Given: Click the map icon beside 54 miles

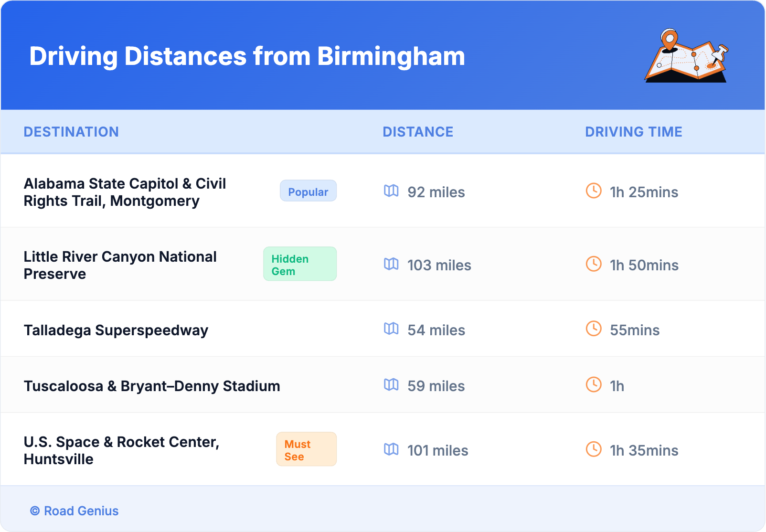Looking at the screenshot, I should coord(391,329).
